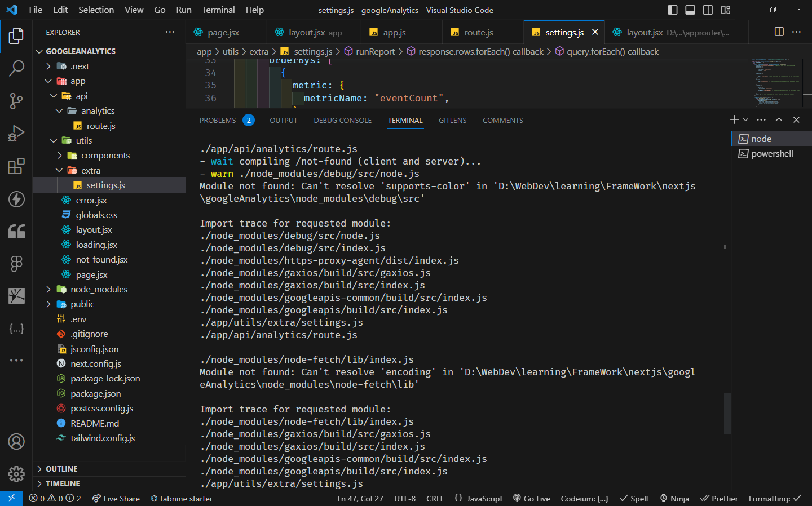The image size is (812, 506).
Task: Open the Extensions view
Action: (16, 166)
